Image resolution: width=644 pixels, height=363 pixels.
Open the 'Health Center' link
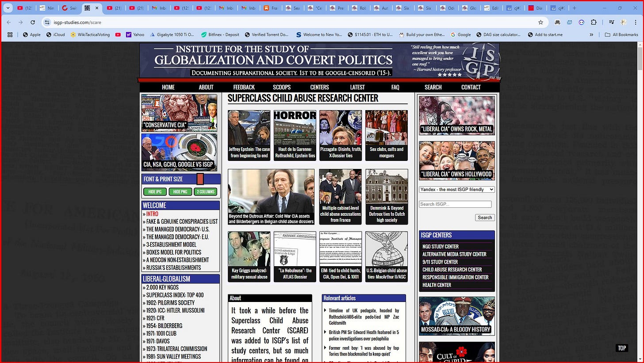437,285
